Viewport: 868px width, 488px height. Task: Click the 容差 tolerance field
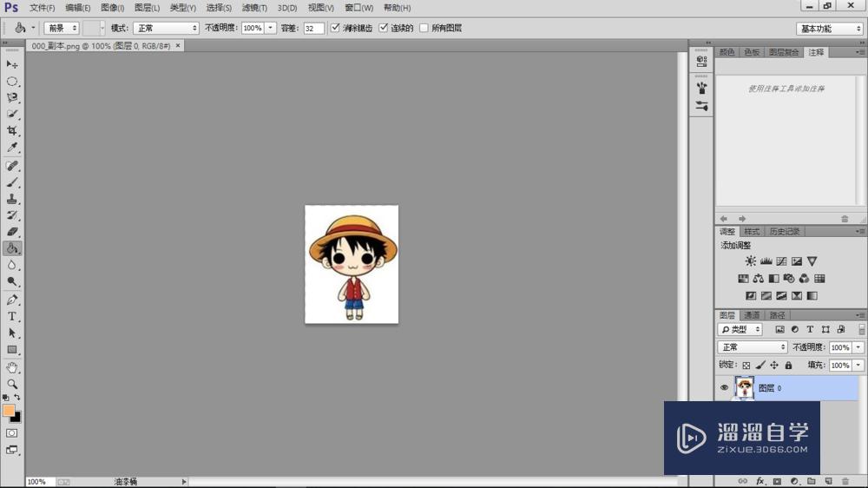pyautogui.click(x=313, y=29)
